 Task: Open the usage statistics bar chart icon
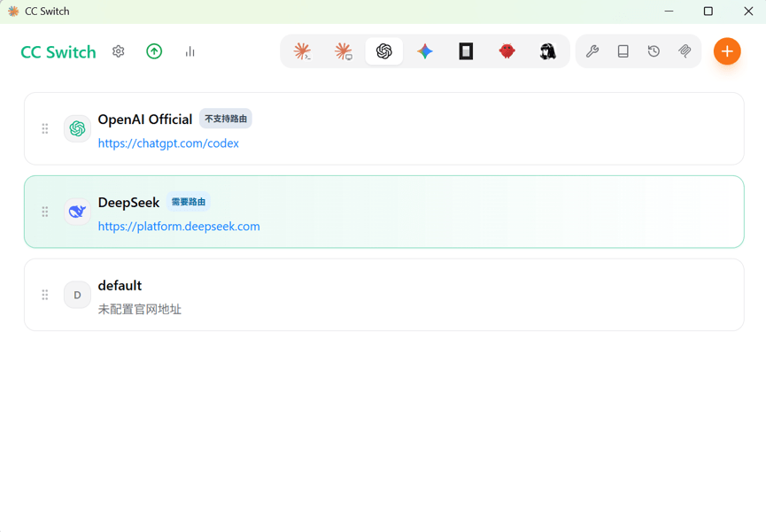pyautogui.click(x=190, y=51)
